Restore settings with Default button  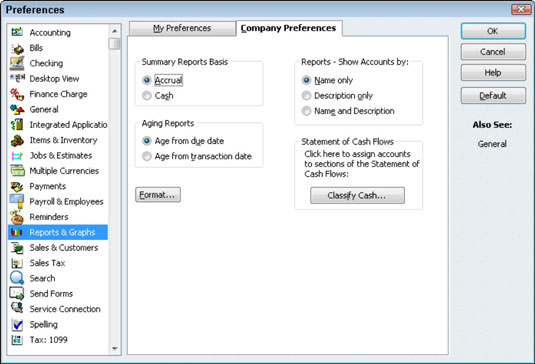coord(493,96)
